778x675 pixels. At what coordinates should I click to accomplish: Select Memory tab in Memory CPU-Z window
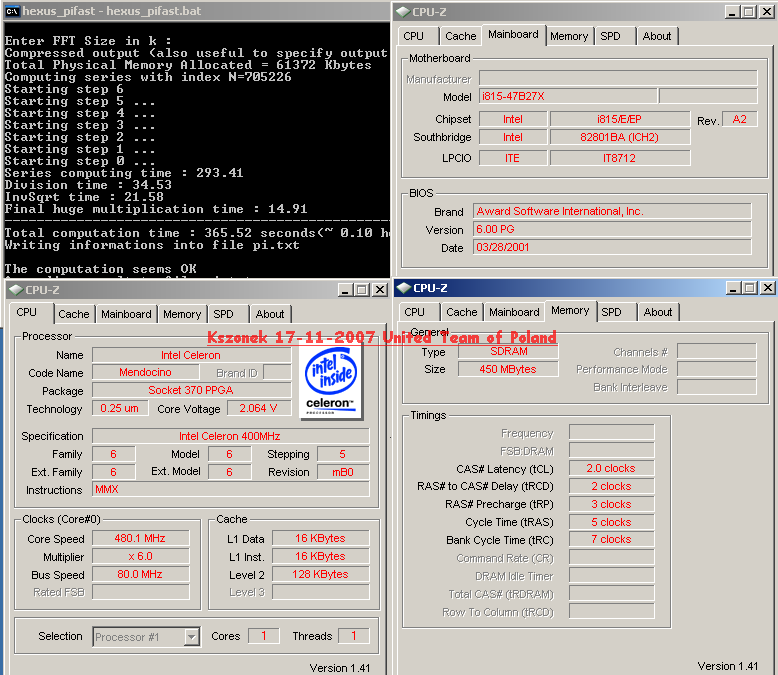(570, 310)
